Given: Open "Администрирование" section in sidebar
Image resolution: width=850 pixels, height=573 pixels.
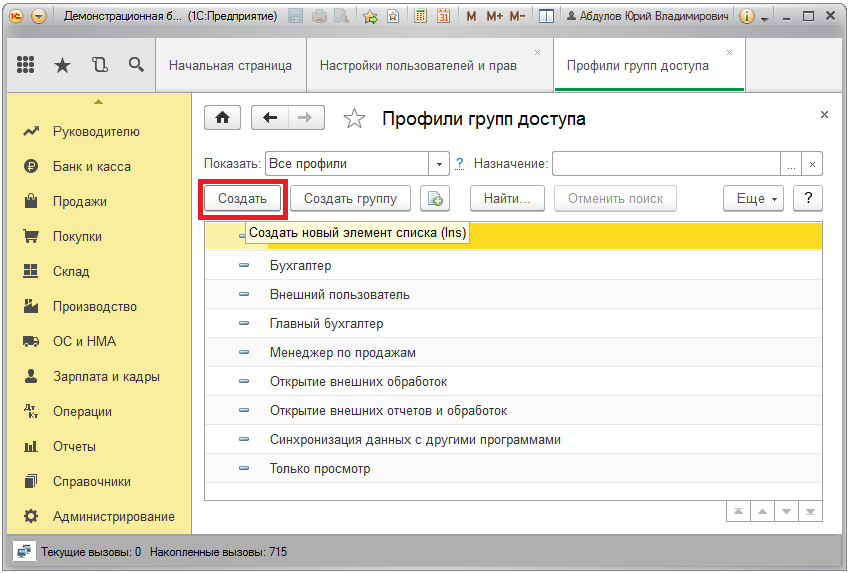Looking at the screenshot, I should point(113,516).
